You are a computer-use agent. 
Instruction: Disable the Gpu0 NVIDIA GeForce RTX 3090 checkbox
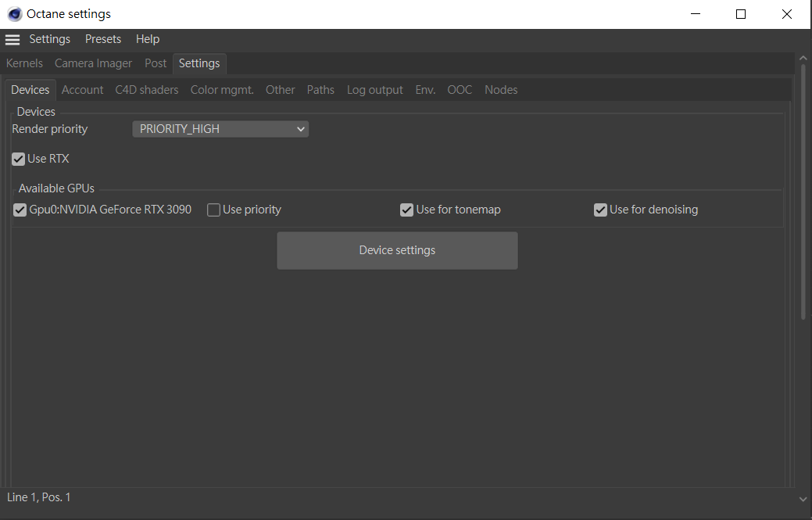pos(20,210)
